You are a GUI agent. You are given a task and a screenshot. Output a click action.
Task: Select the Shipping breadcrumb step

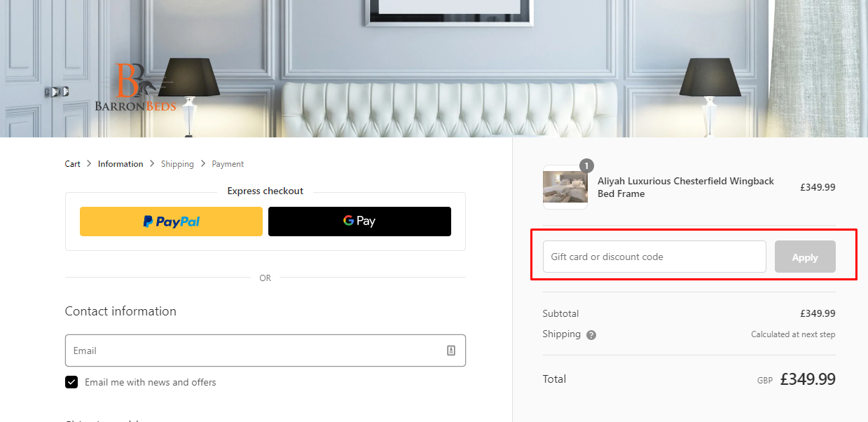[177, 164]
